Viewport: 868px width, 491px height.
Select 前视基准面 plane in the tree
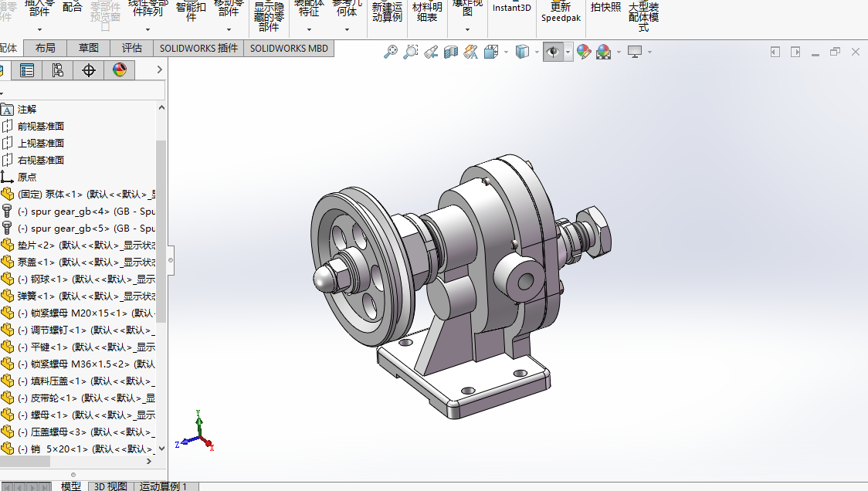(x=41, y=126)
